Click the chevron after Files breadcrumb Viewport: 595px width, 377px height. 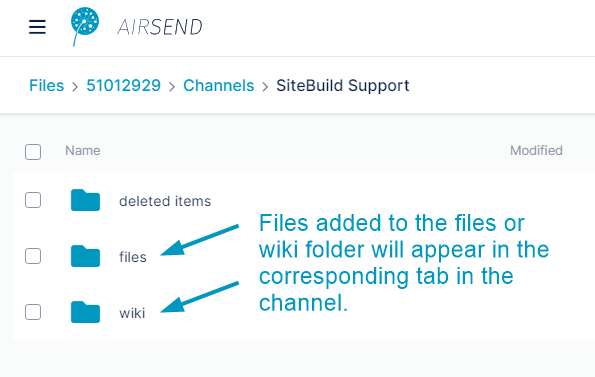click(75, 87)
